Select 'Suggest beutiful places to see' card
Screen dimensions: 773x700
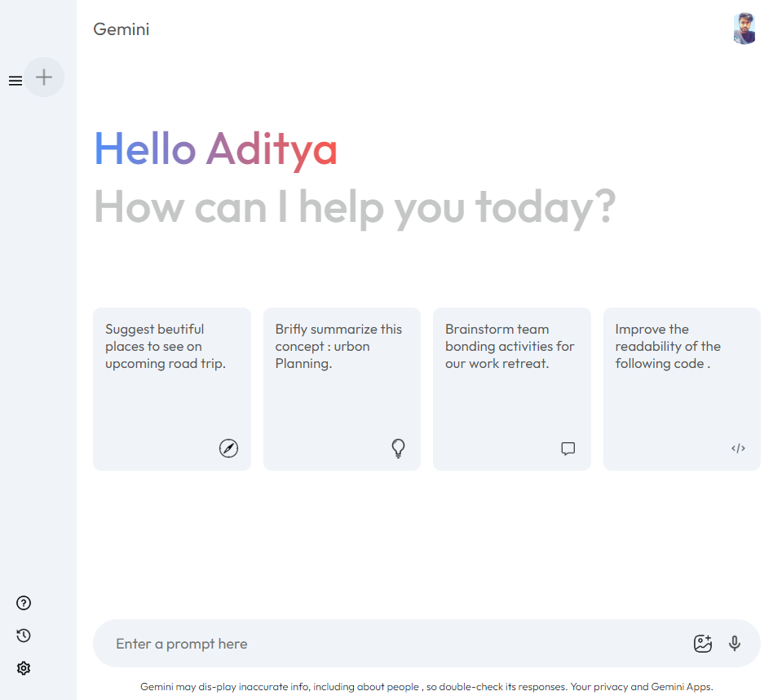tap(172, 388)
